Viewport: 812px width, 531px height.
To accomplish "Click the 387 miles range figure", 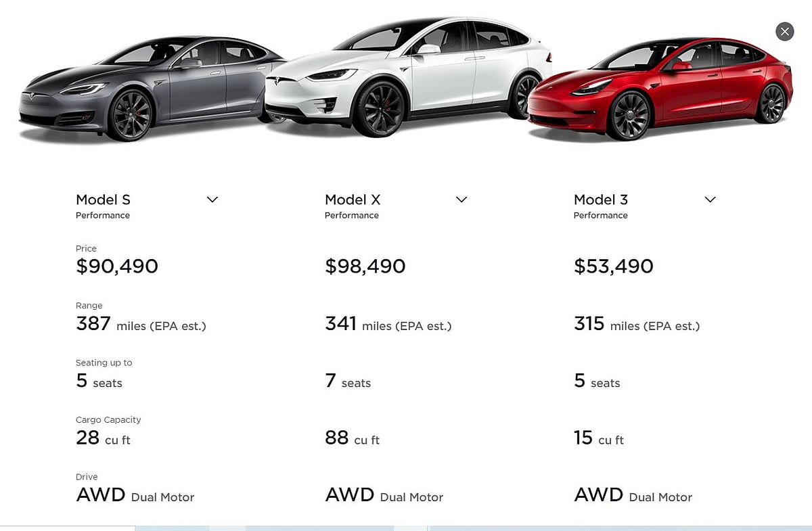I will pos(141,325).
